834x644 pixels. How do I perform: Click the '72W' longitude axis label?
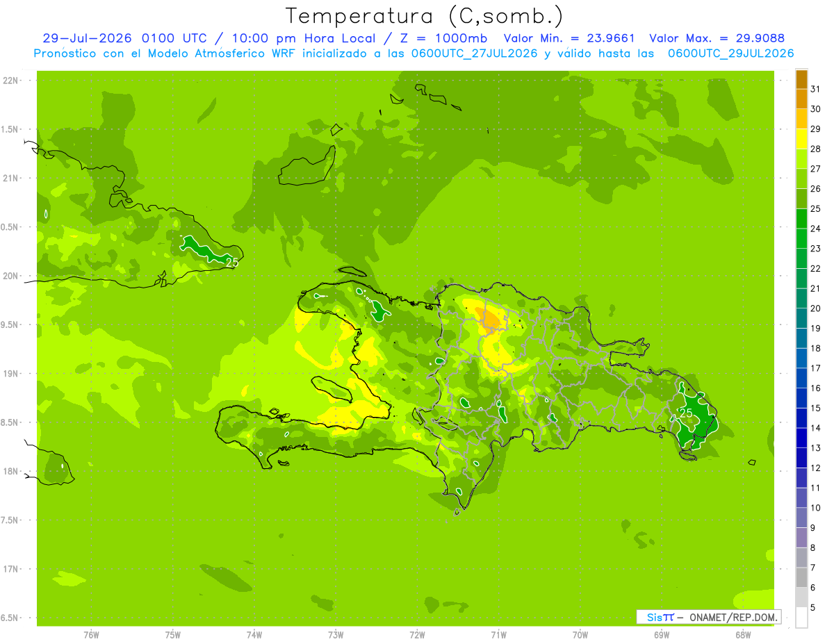tap(417, 635)
